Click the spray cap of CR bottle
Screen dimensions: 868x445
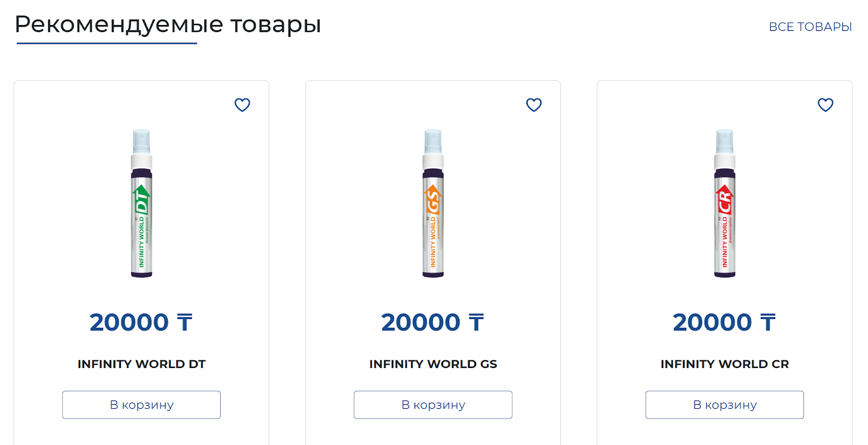725,142
